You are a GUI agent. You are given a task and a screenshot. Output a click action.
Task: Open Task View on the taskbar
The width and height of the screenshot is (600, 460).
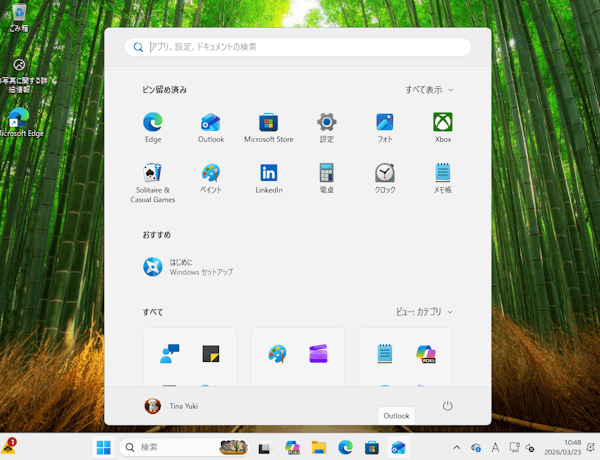265,447
